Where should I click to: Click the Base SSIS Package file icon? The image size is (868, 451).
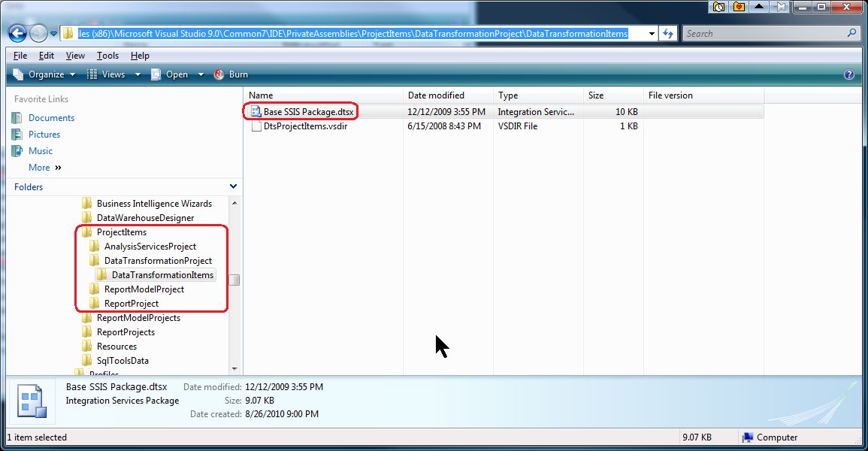pyautogui.click(x=256, y=112)
